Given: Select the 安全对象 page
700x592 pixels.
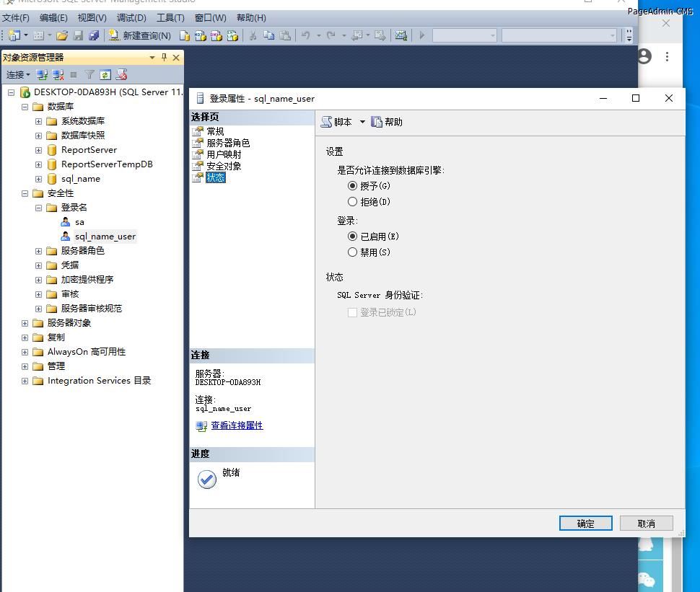Looking at the screenshot, I should (x=224, y=166).
